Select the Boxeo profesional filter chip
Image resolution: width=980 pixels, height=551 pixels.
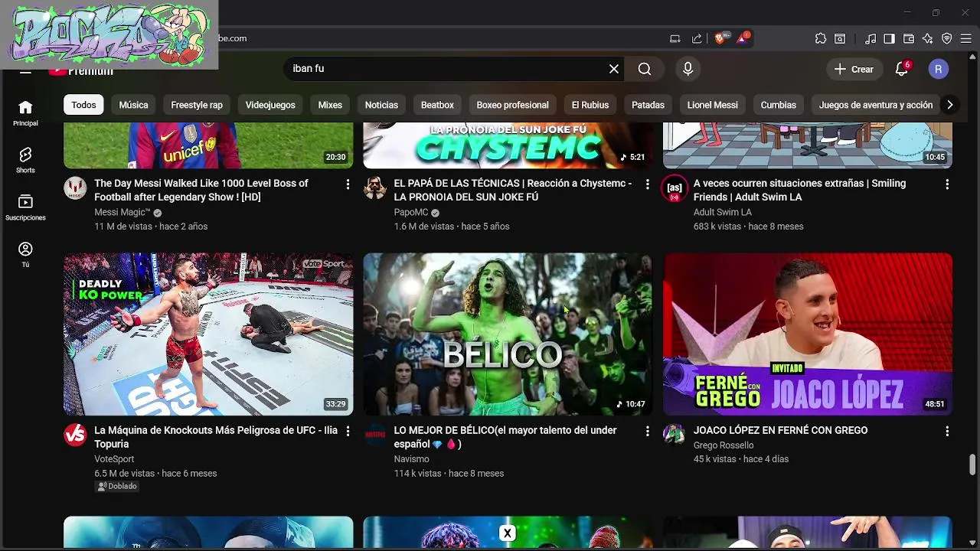[x=512, y=105]
